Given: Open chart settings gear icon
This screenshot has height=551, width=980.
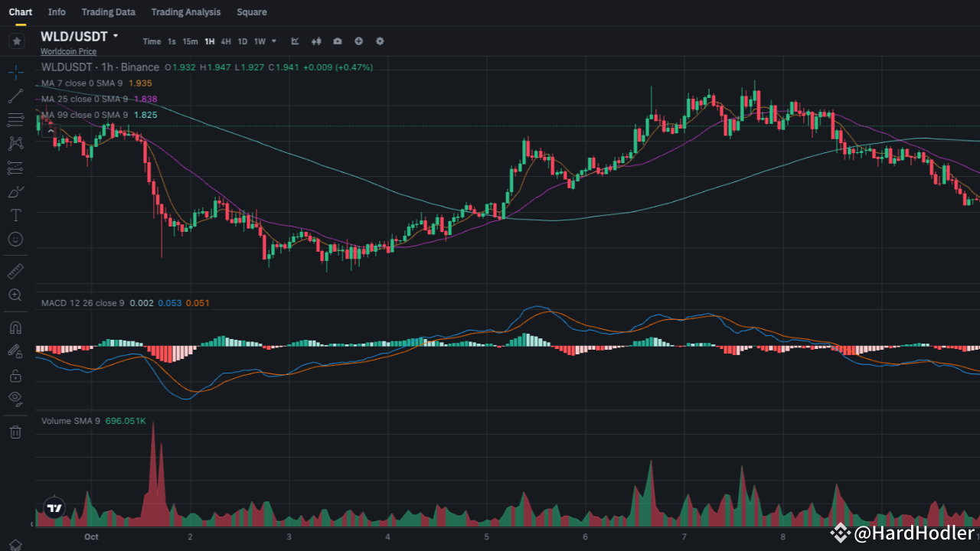Looking at the screenshot, I should (x=380, y=41).
